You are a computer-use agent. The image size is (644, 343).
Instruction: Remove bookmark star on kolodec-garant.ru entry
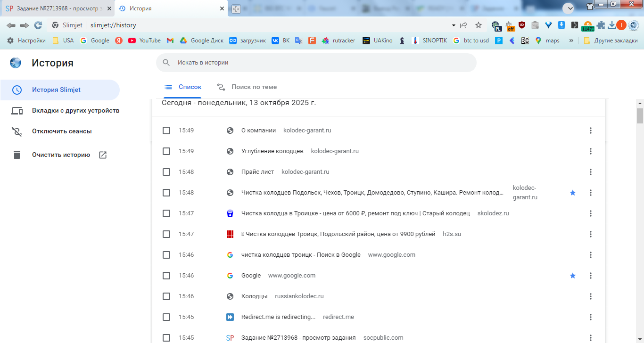pyautogui.click(x=573, y=193)
